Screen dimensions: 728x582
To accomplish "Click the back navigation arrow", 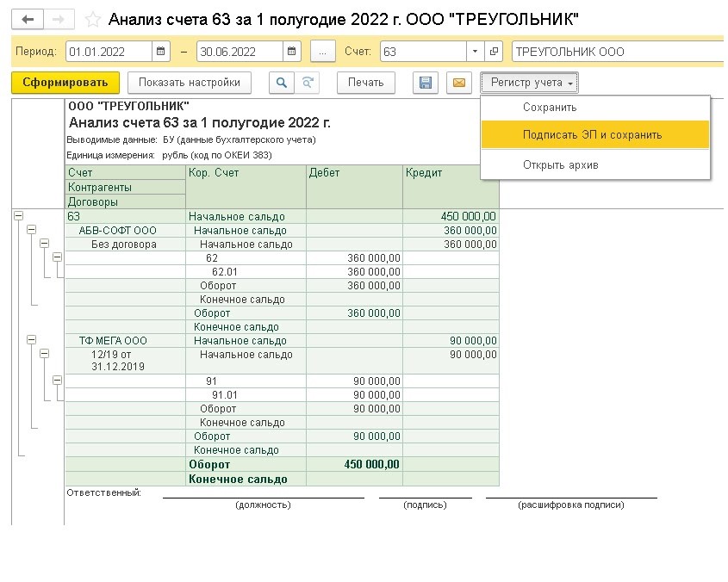I will 28,19.
